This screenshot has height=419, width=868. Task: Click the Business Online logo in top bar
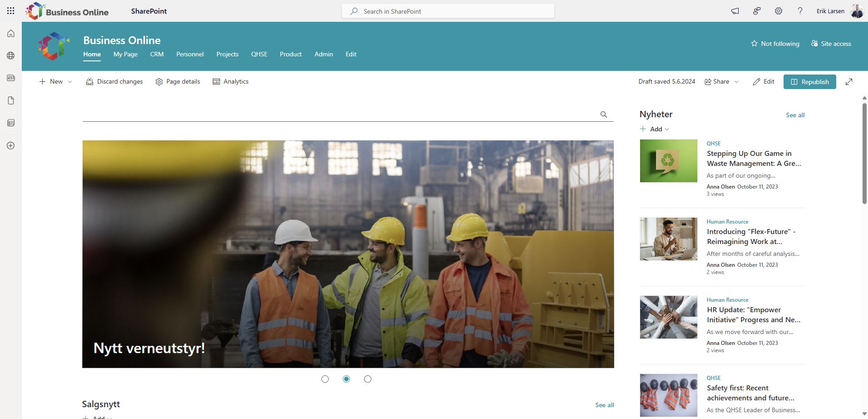[67, 11]
